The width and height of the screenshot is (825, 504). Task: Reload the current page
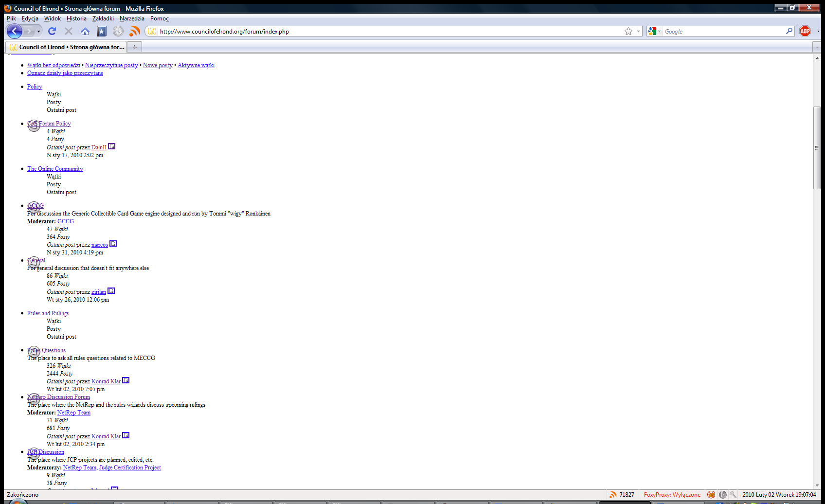pos(52,31)
